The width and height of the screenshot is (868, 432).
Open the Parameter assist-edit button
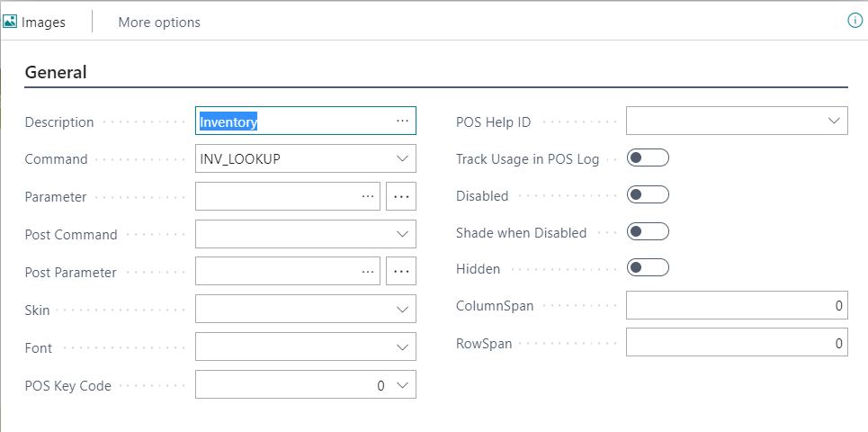pyautogui.click(x=401, y=196)
